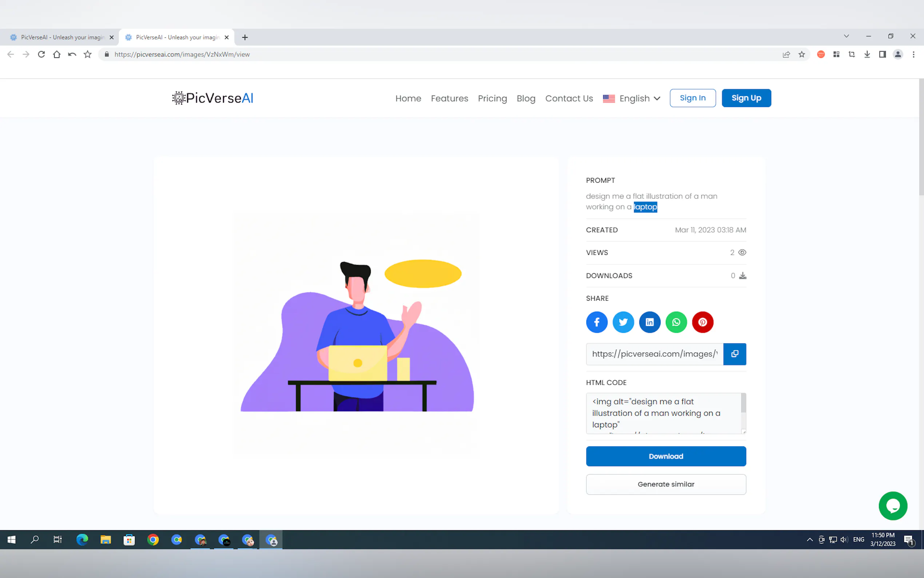This screenshot has height=578, width=924.
Task: Share image on Facebook
Action: click(x=597, y=322)
